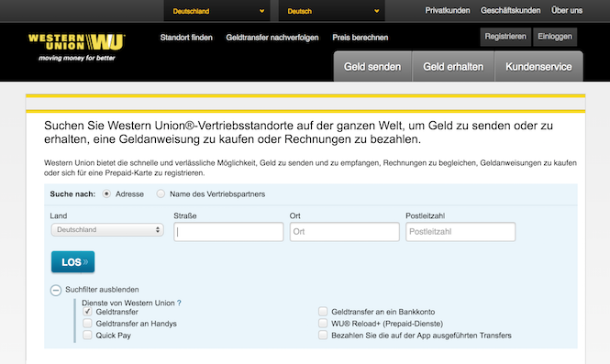Open the Land select showing Deutschland
Screen dimensions: 610x364
(x=107, y=230)
